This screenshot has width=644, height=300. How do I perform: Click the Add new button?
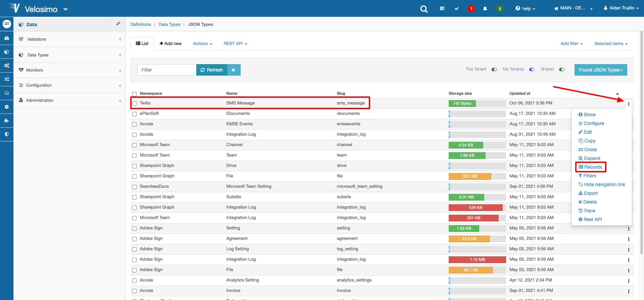170,44
